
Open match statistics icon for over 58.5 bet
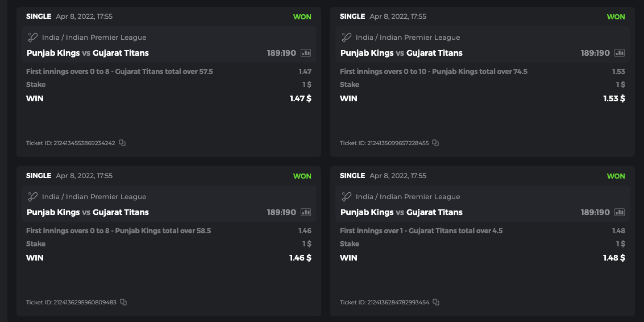click(x=306, y=212)
